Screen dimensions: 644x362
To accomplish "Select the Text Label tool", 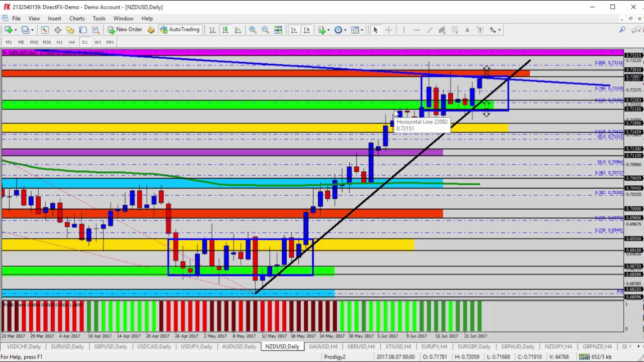I will [480, 30].
